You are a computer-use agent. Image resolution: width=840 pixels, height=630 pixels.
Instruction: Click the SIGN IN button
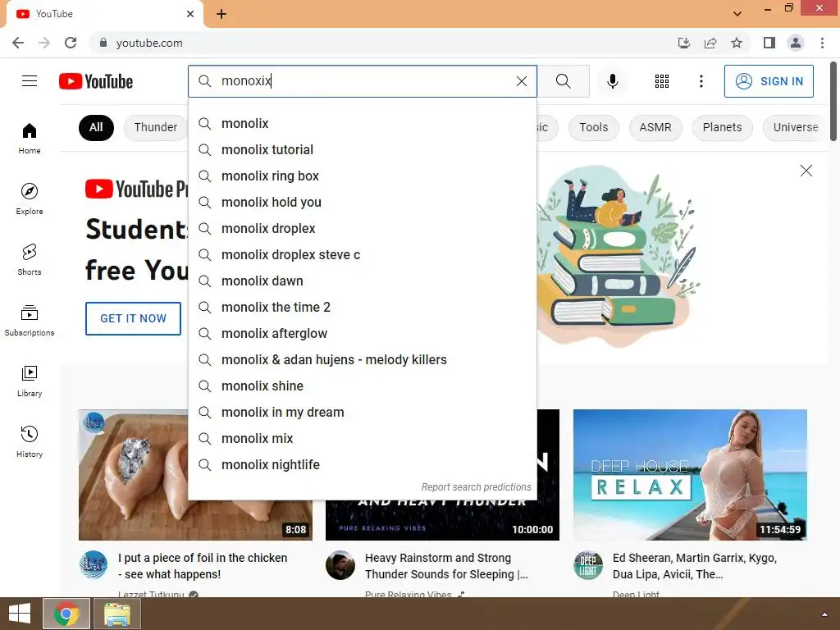pos(769,81)
